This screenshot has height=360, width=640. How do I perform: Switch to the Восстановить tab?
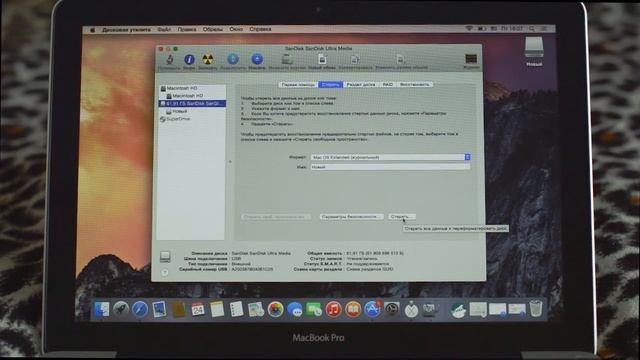coord(414,84)
